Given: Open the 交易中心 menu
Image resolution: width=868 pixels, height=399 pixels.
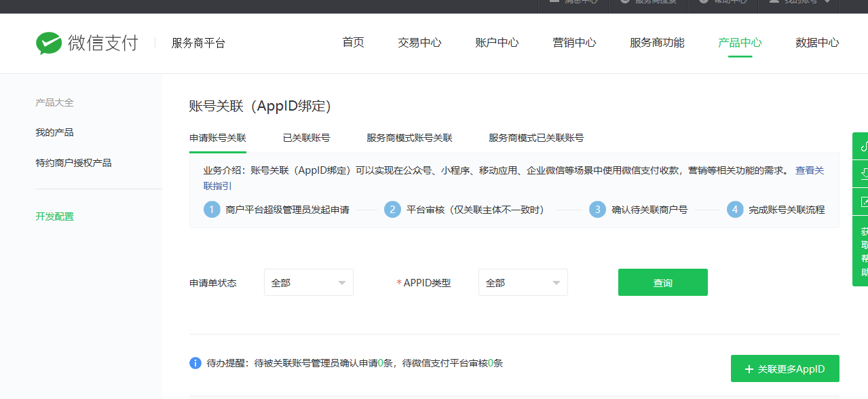Looking at the screenshot, I should tap(419, 43).
